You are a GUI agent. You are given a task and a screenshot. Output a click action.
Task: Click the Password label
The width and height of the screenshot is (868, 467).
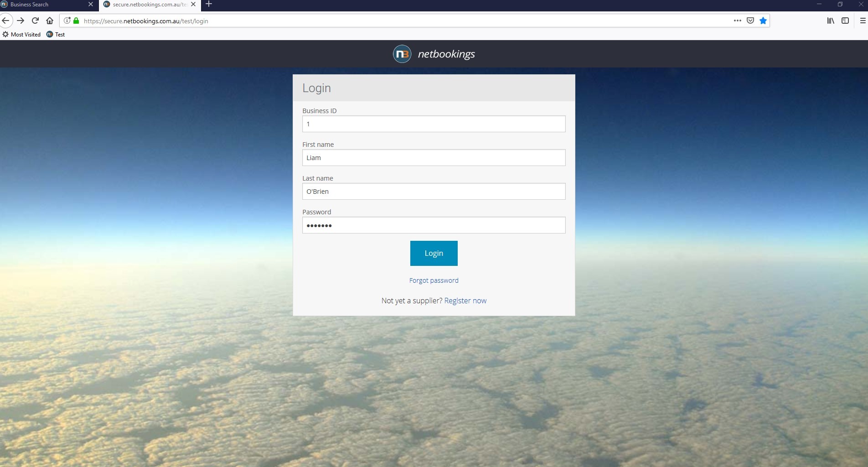pyautogui.click(x=316, y=212)
